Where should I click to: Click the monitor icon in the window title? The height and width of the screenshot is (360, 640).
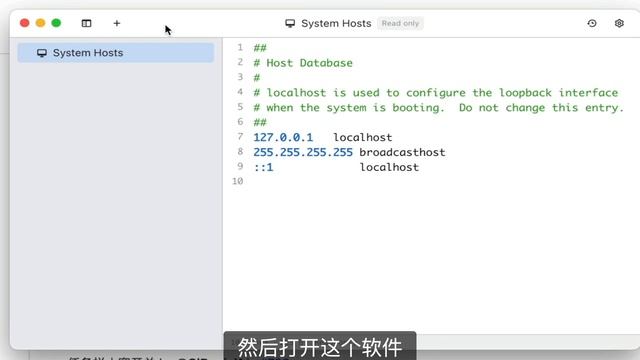click(290, 23)
